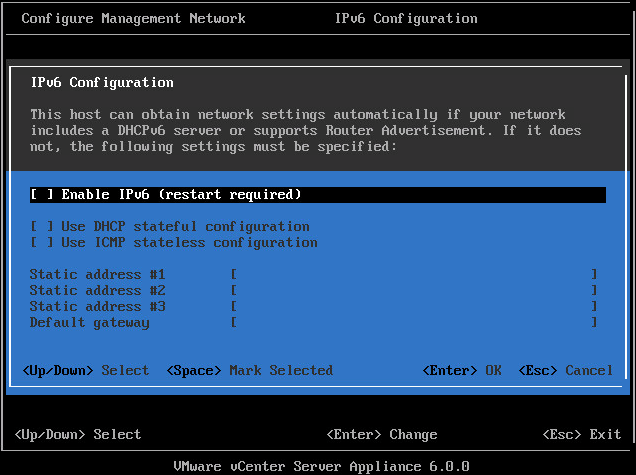Click the Default gateway label

pyautogui.click(x=90, y=322)
